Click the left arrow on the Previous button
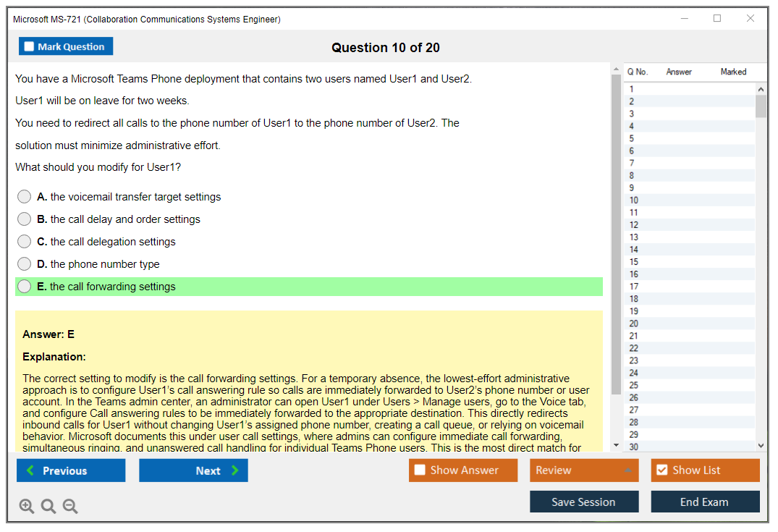778x532 pixels. [x=30, y=470]
